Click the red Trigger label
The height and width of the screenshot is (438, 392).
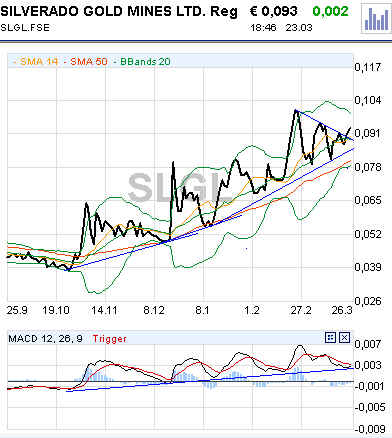click(110, 339)
